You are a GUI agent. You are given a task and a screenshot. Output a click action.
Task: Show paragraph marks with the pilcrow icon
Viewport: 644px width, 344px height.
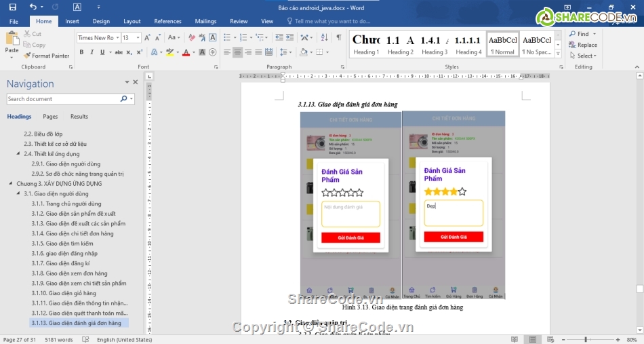338,38
